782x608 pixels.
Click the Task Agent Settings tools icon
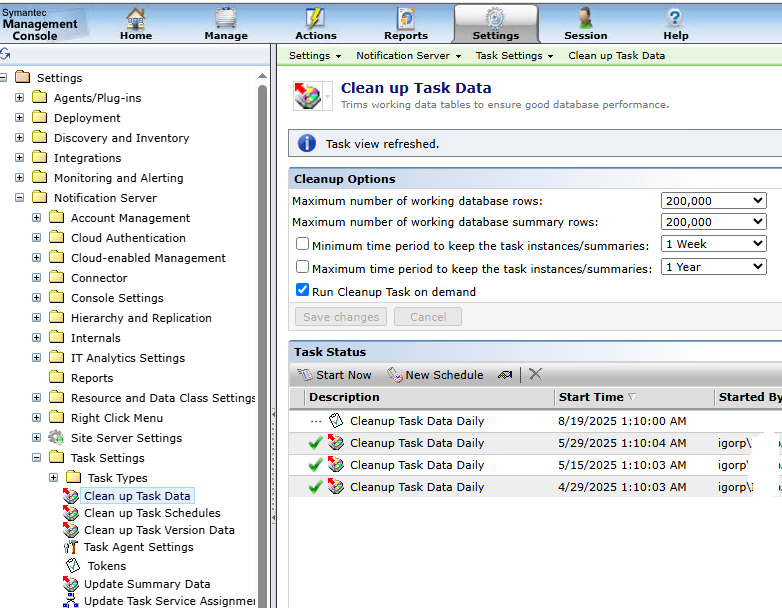[71, 547]
